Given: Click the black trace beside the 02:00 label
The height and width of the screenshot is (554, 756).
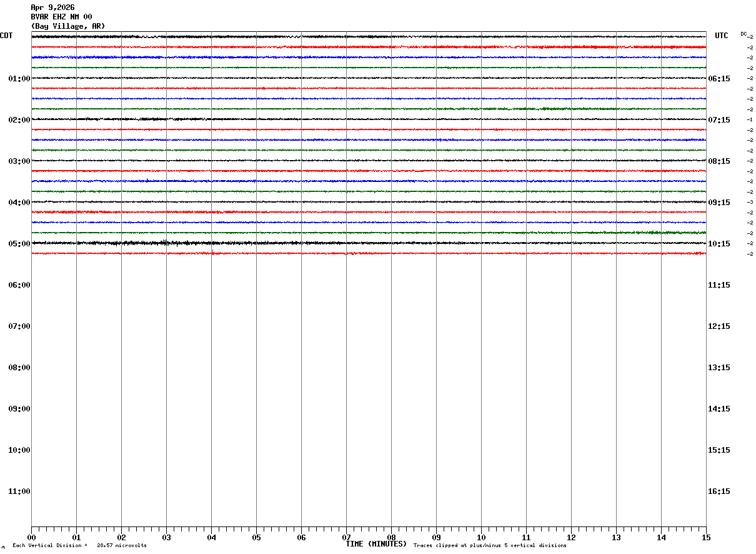Looking at the screenshot, I should pyautogui.click(x=369, y=119).
